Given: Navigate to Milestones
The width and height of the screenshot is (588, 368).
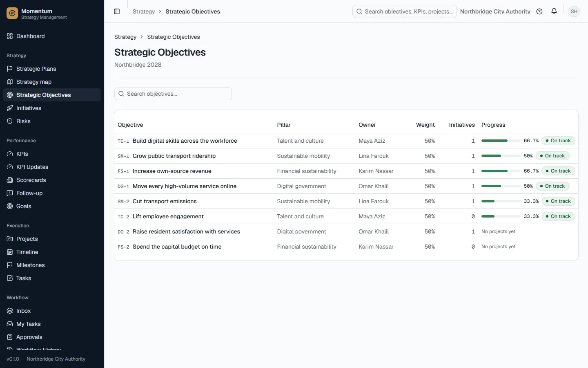Looking at the screenshot, I should pyautogui.click(x=52, y=265).
